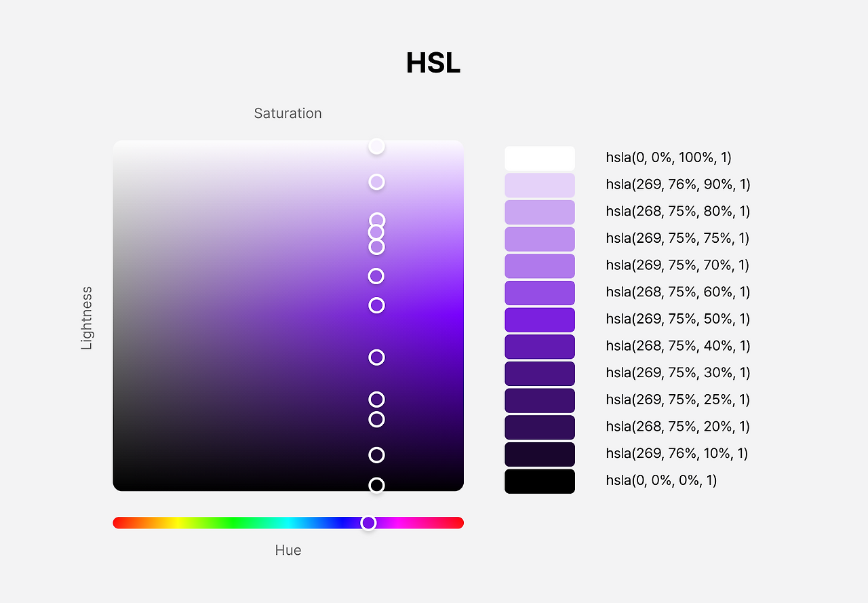
Task: Click the hue slider's purple handle
Action: click(368, 523)
